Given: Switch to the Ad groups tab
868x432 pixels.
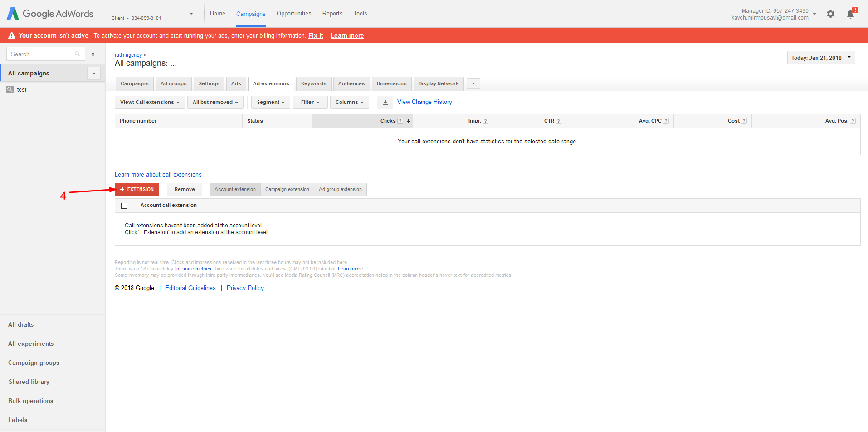Looking at the screenshot, I should point(174,83).
